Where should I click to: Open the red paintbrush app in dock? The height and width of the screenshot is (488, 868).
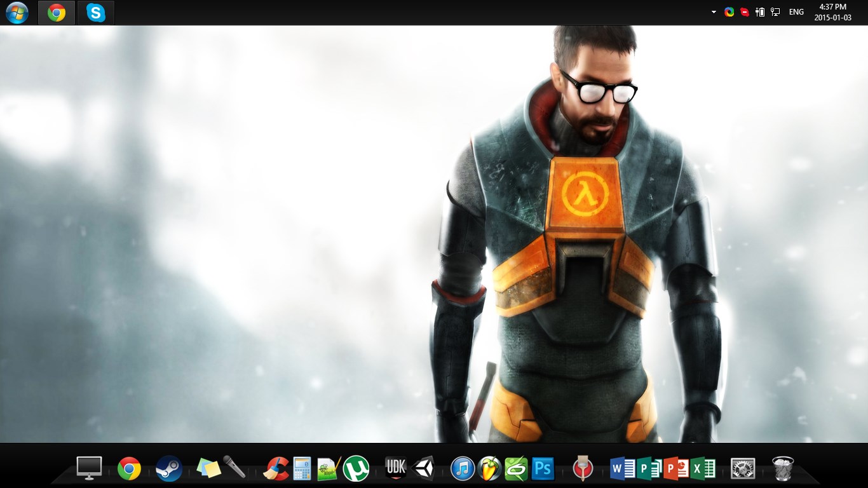[x=583, y=468]
